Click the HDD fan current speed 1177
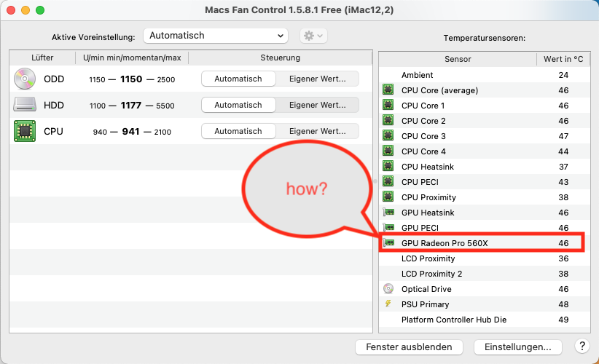Screen dimensions: 599x364 [131, 105]
